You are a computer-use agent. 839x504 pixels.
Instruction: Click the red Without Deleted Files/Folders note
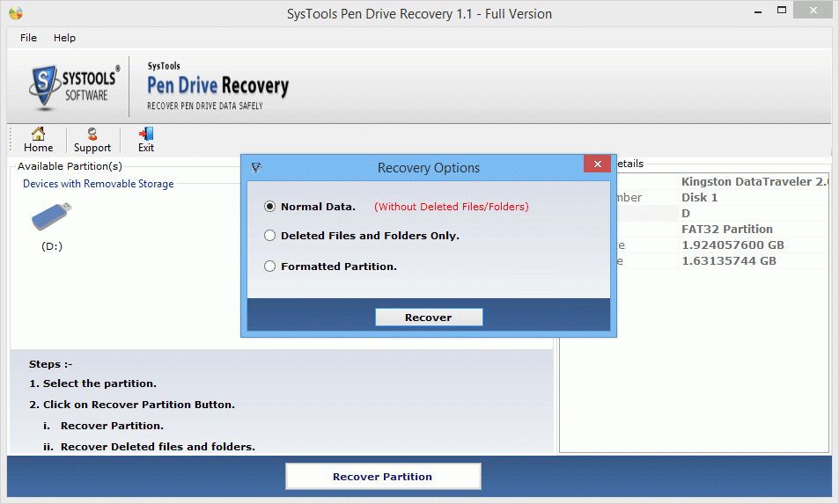point(451,207)
